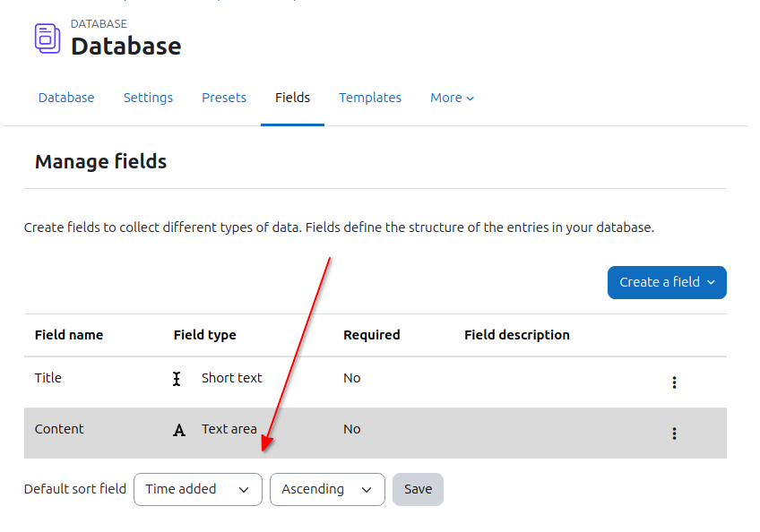Open the Ascending sort order dropdown
This screenshot has width=760, height=532.
327,489
